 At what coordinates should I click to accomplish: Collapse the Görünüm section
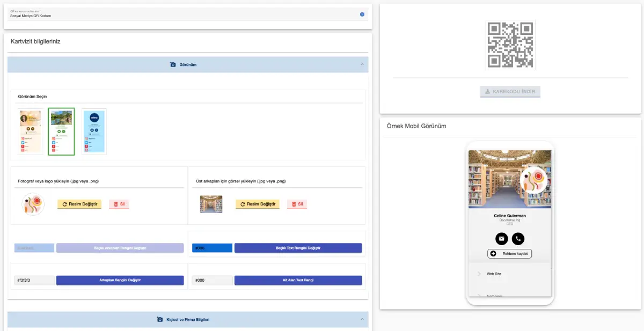coord(363,64)
